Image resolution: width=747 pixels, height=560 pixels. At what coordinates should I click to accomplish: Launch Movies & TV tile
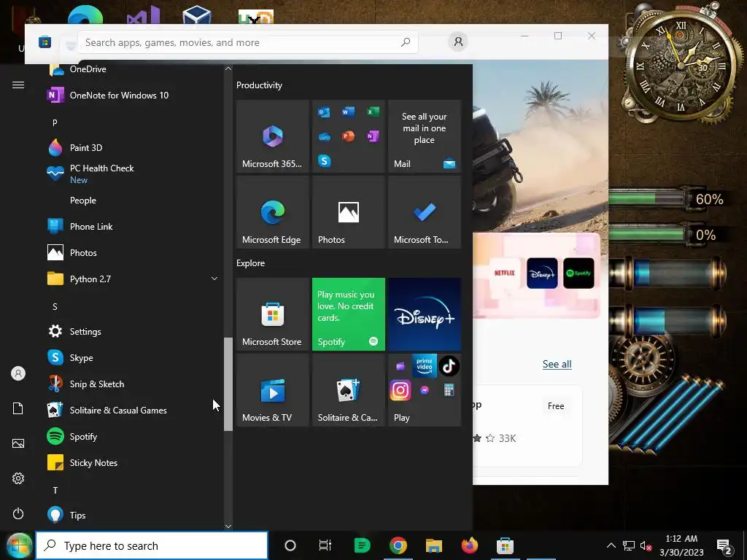pyautogui.click(x=273, y=390)
